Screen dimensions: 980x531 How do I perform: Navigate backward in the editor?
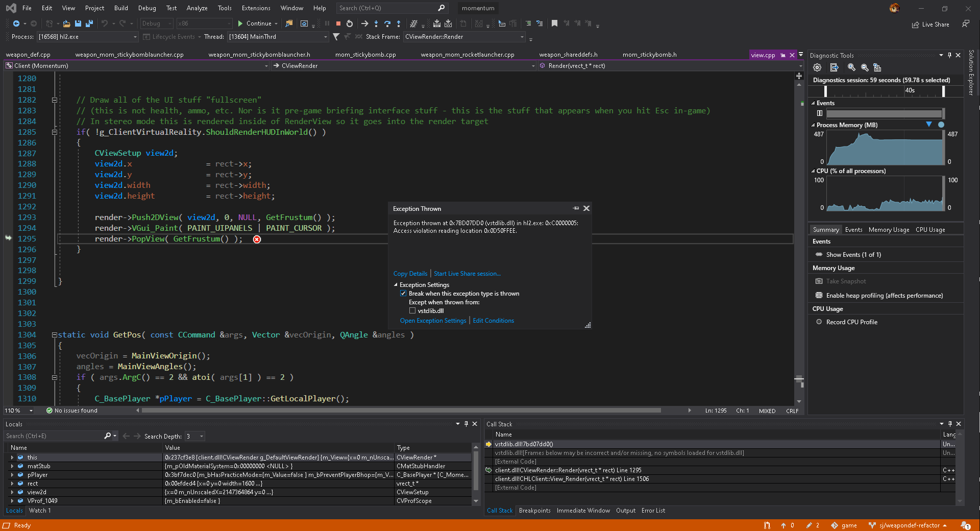16,23
